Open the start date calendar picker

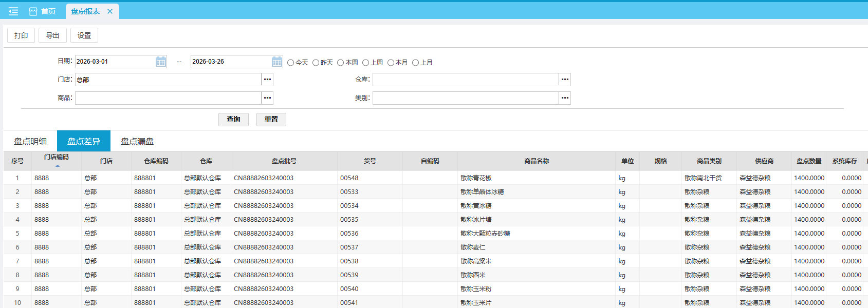[x=161, y=62]
